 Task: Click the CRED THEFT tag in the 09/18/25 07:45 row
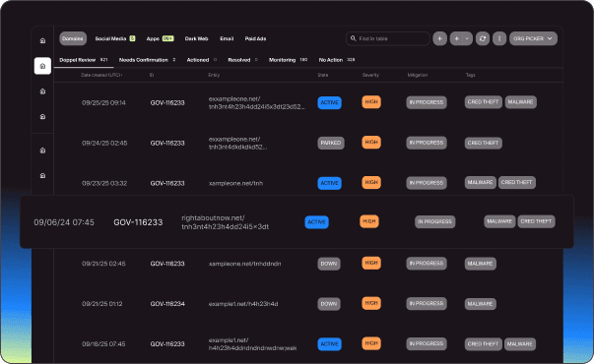click(484, 344)
